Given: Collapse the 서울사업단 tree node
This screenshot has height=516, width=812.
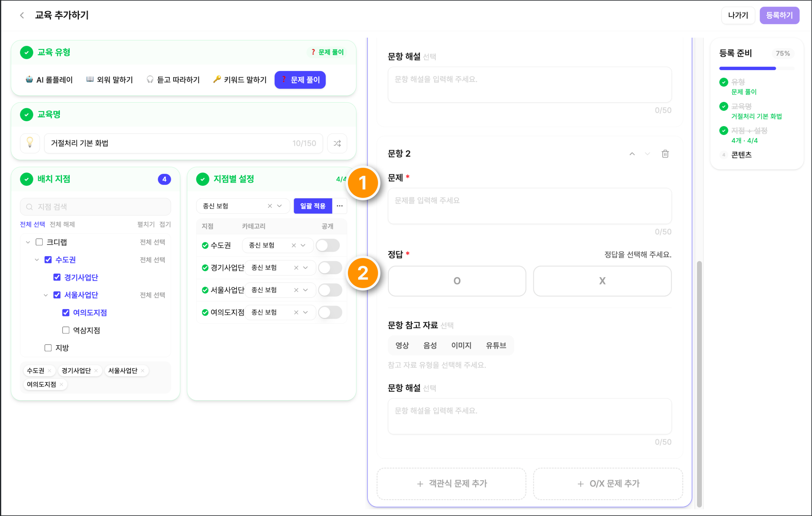Looking at the screenshot, I should pos(45,295).
